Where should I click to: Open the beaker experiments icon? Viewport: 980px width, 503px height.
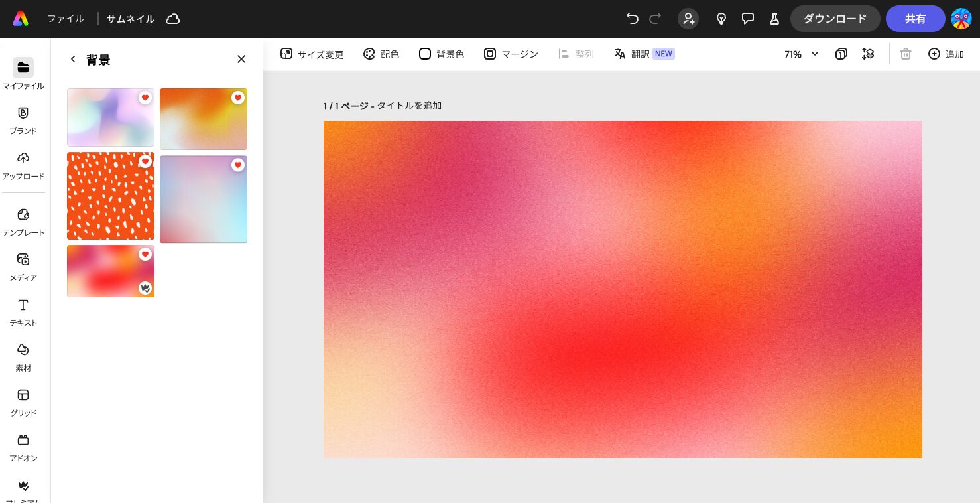pyautogui.click(x=774, y=19)
